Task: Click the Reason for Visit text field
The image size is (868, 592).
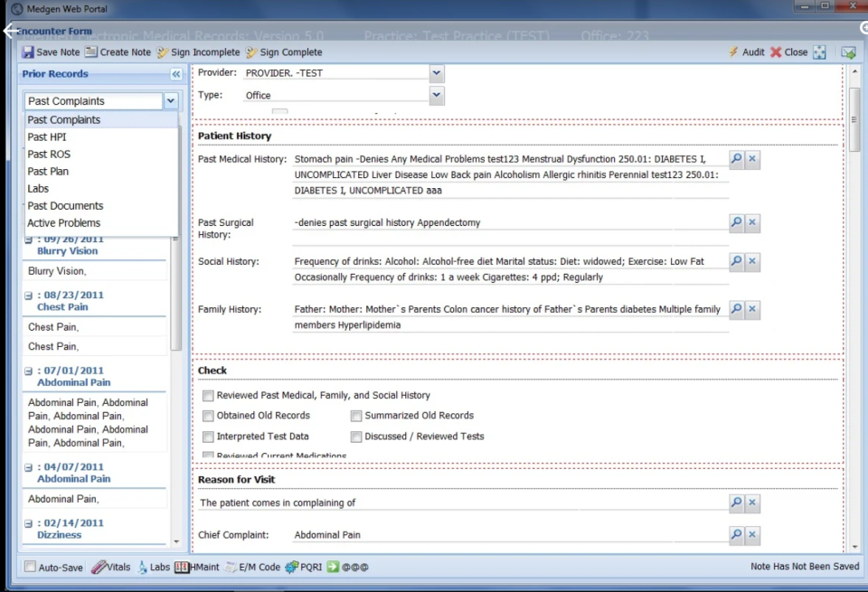Action: [x=452, y=503]
